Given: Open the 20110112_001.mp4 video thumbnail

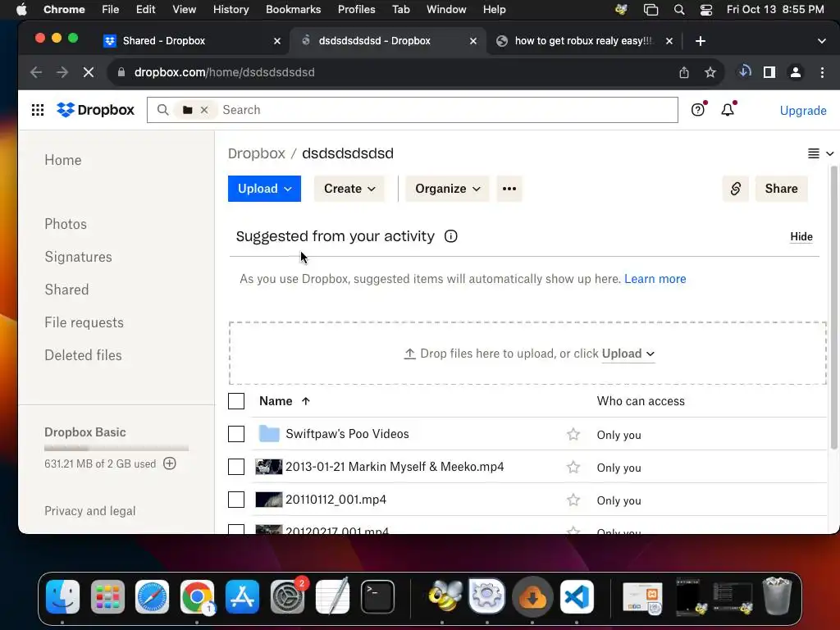Looking at the screenshot, I should [268, 500].
